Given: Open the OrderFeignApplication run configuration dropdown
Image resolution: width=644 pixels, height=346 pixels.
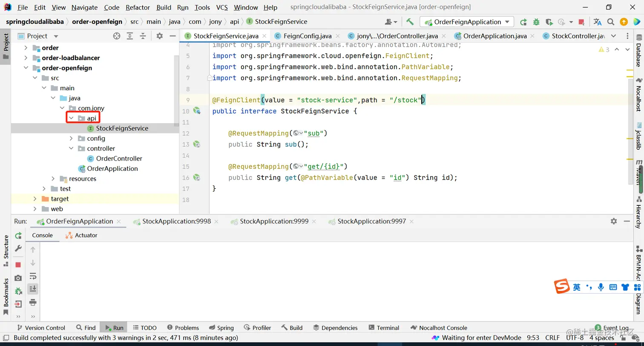Looking at the screenshot, I should (x=467, y=22).
